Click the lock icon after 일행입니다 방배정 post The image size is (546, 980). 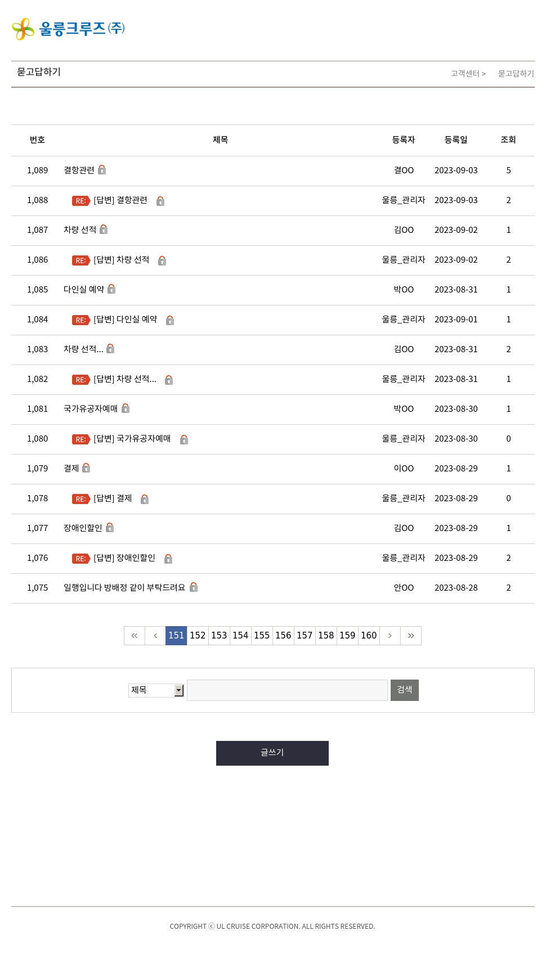click(x=194, y=587)
